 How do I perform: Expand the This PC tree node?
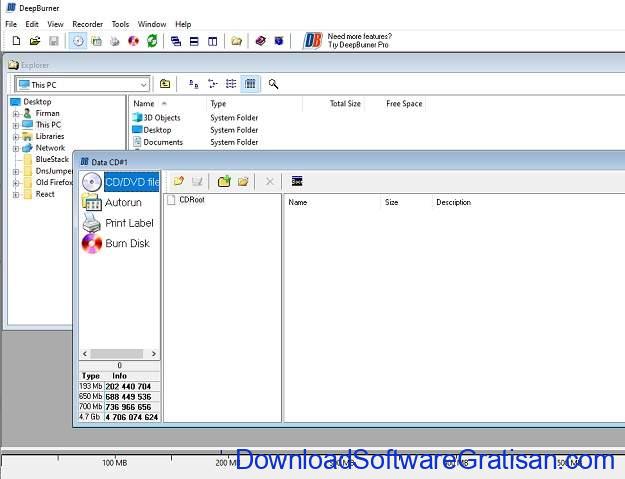pos(16,126)
